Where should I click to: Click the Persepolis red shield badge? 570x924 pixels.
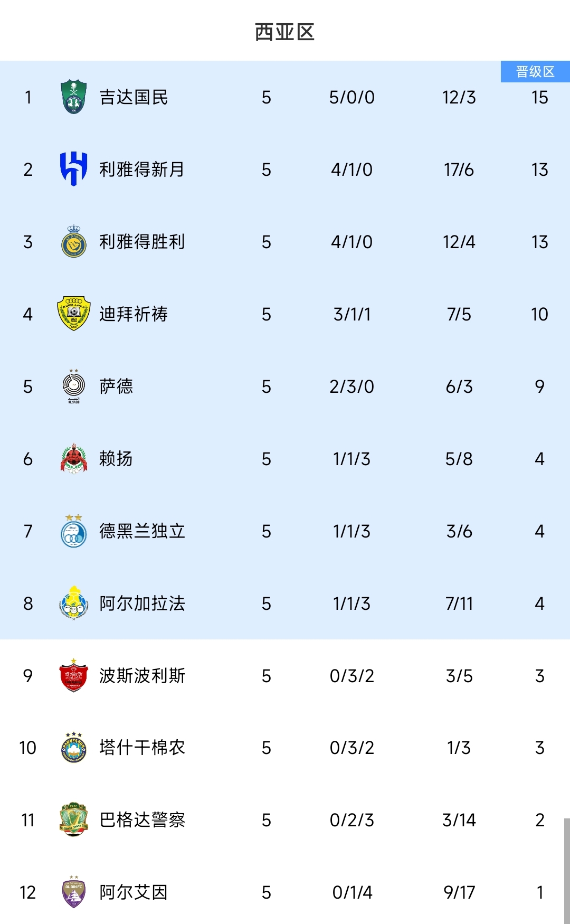[x=74, y=675]
